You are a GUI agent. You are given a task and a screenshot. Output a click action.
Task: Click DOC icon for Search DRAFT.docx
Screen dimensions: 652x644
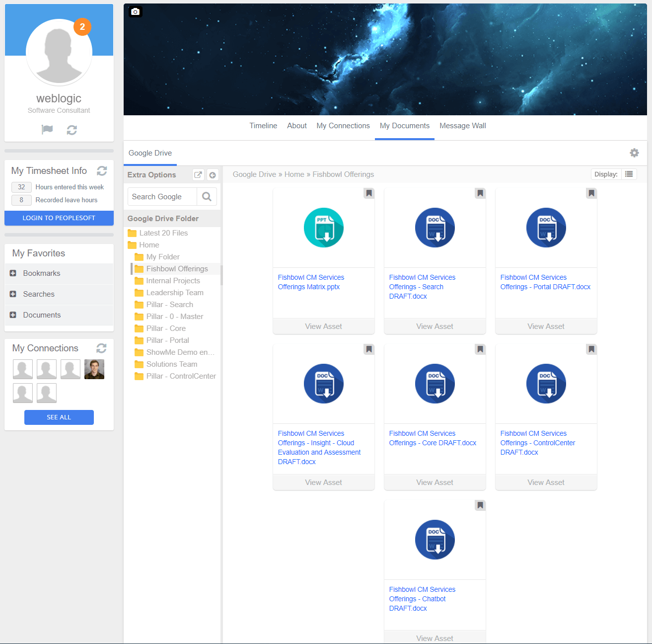point(435,228)
